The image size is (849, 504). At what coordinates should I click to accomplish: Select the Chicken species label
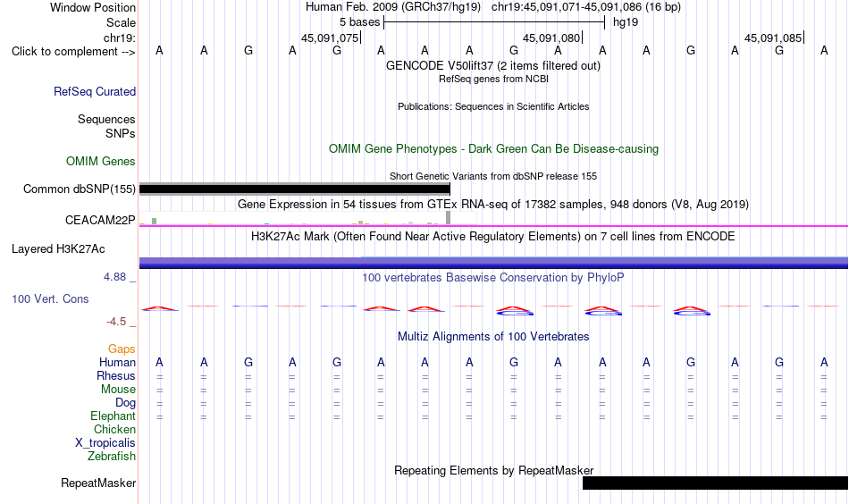pos(114,429)
